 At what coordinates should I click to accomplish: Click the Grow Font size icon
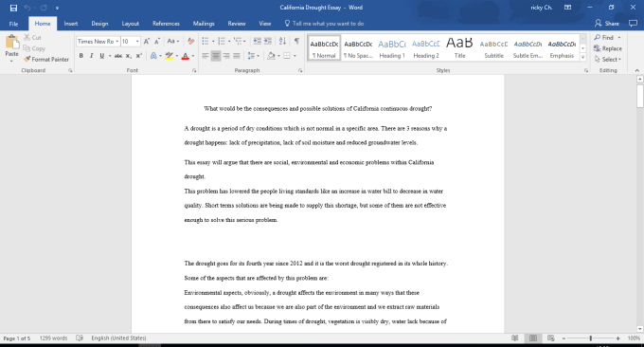147,41
